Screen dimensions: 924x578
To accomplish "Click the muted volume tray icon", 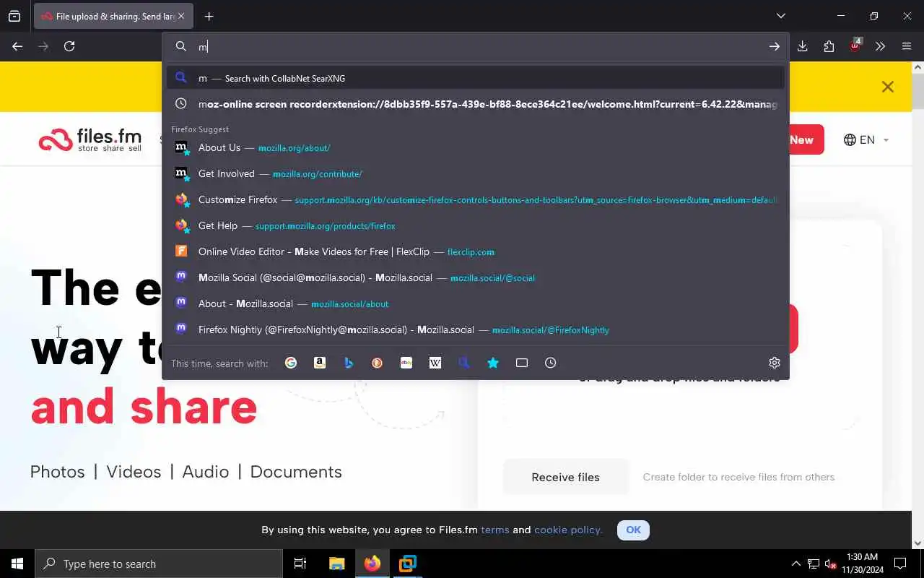I will 831,564.
